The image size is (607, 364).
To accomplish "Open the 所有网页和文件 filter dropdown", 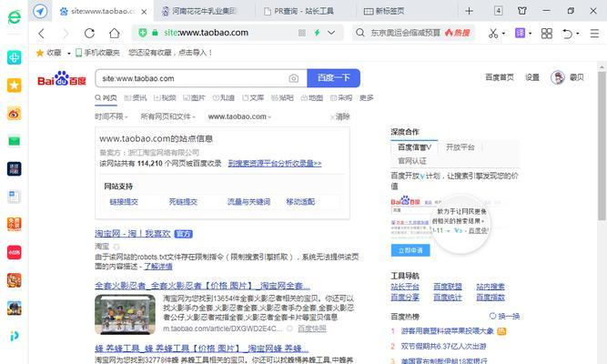I will tap(167, 116).
